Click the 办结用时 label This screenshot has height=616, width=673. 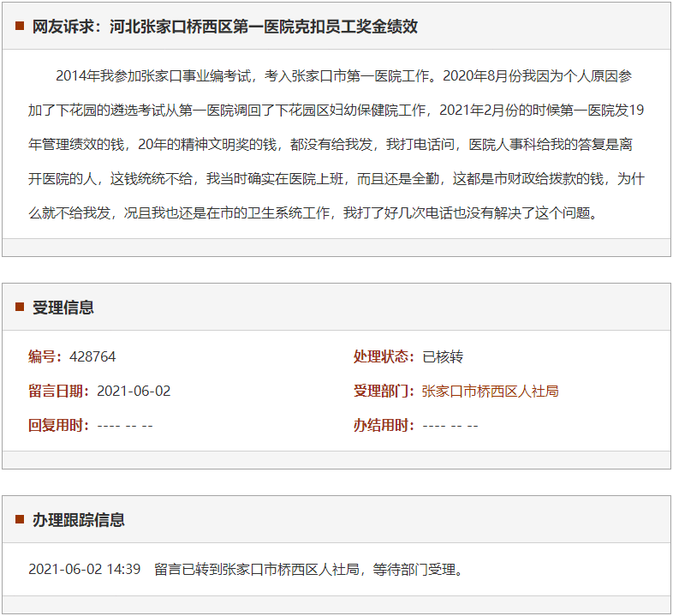[384, 425]
